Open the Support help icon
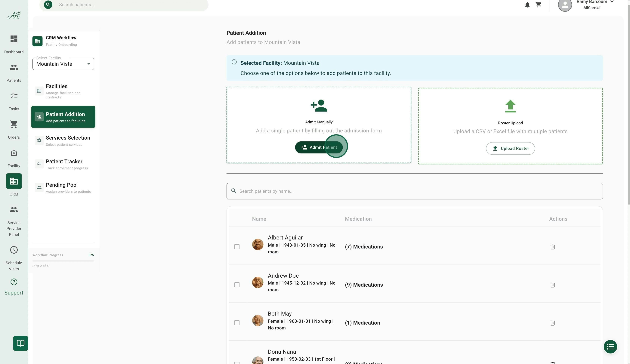This screenshot has height=364, width=630. click(x=14, y=282)
